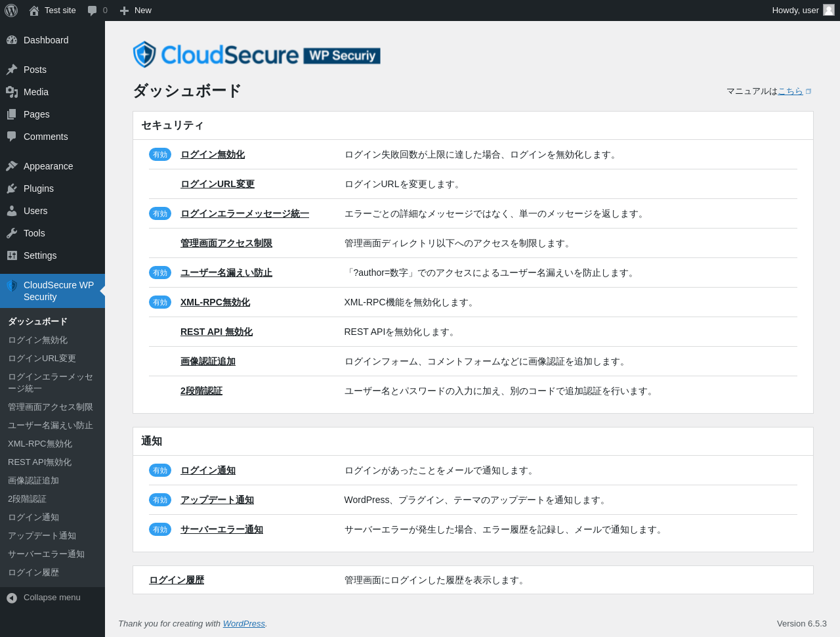
Task: Open the 管理画面アクセス制限 link in main panel
Action: 226,243
